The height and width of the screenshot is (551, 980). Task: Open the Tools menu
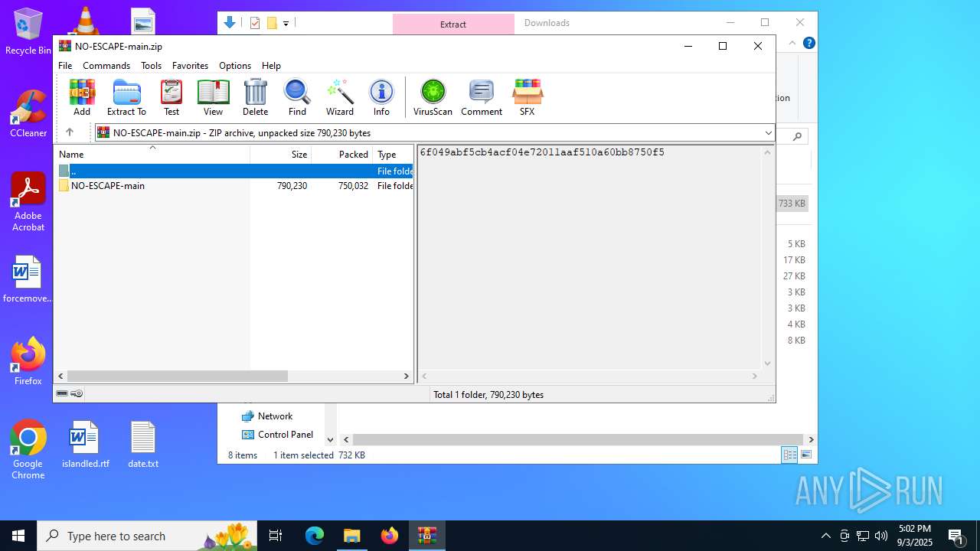tap(151, 66)
